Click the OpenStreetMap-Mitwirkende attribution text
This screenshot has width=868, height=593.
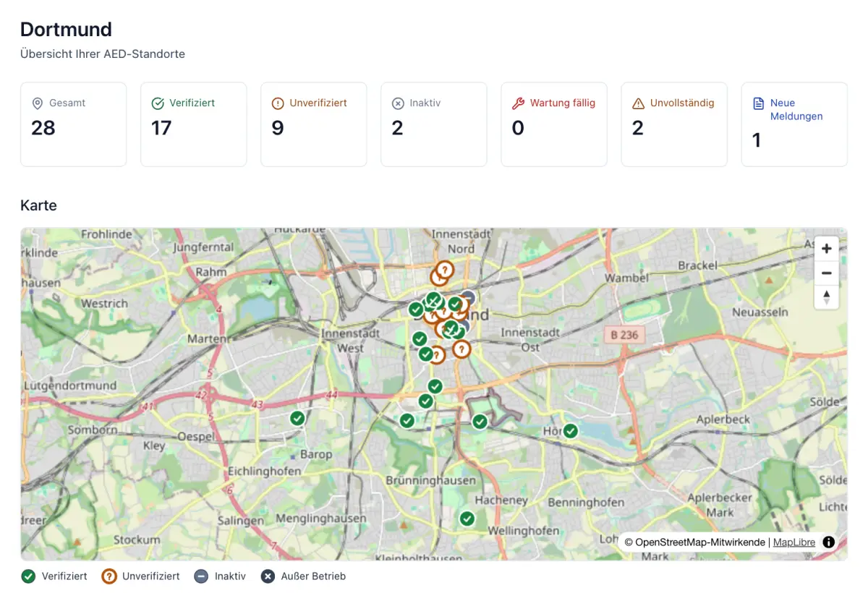pyautogui.click(x=695, y=542)
